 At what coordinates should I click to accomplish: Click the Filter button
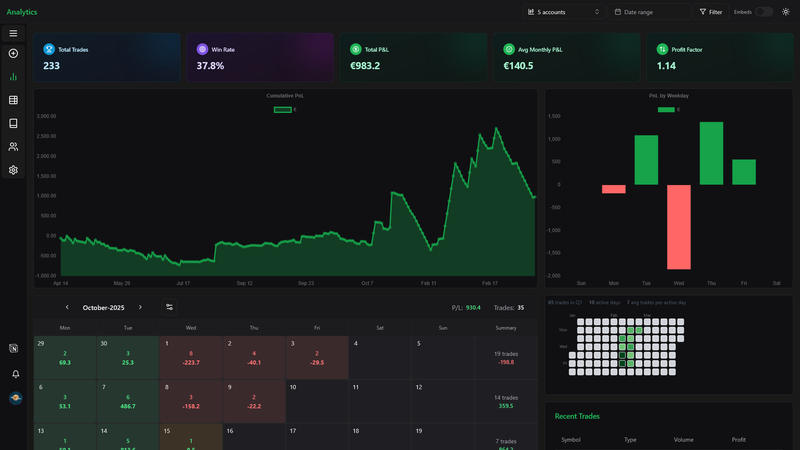coord(711,12)
